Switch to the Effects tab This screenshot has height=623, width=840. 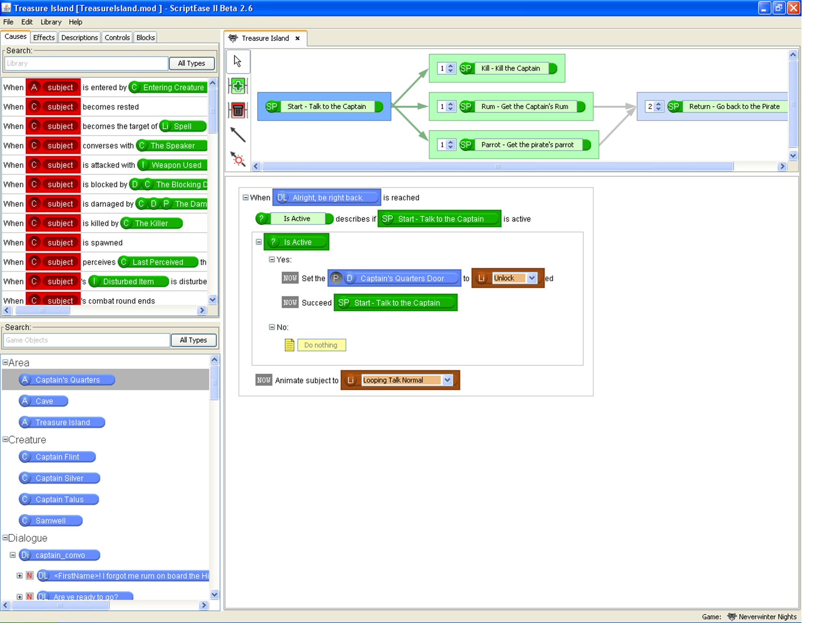coord(44,37)
